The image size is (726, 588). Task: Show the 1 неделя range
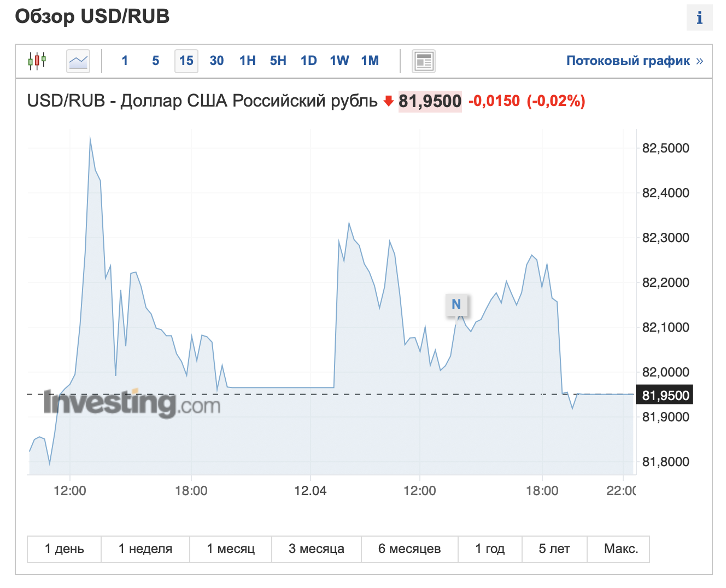145,549
